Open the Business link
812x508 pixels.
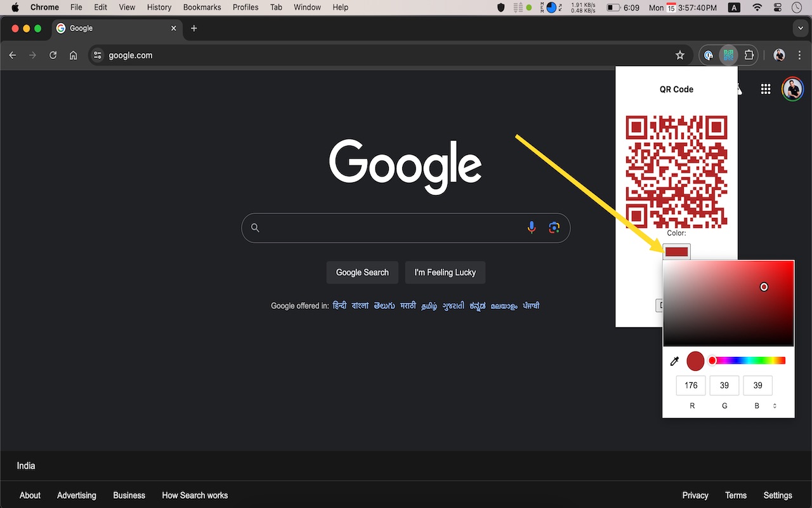tap(129, 495)
